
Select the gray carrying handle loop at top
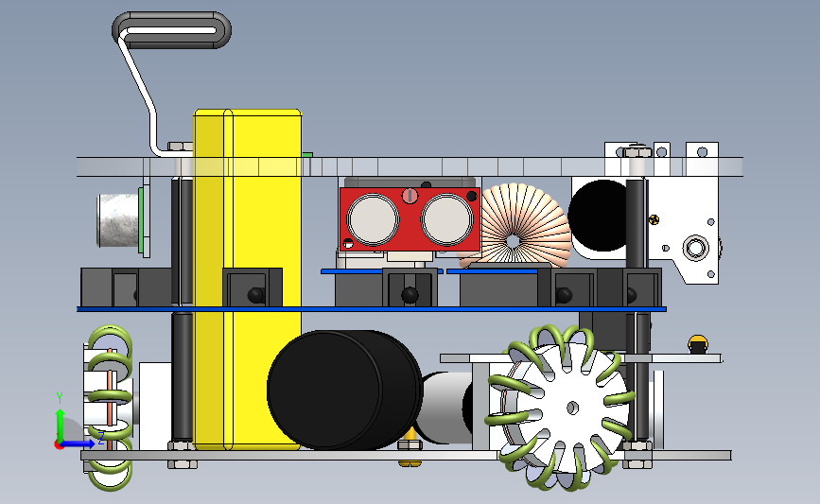point(171,30)
